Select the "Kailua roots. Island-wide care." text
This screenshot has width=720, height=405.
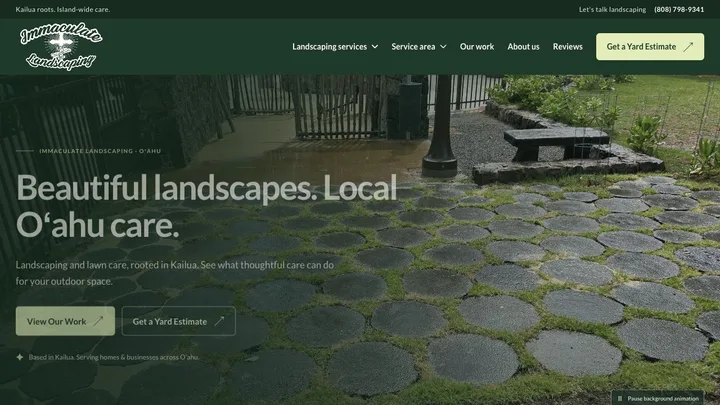click(63, 9)
